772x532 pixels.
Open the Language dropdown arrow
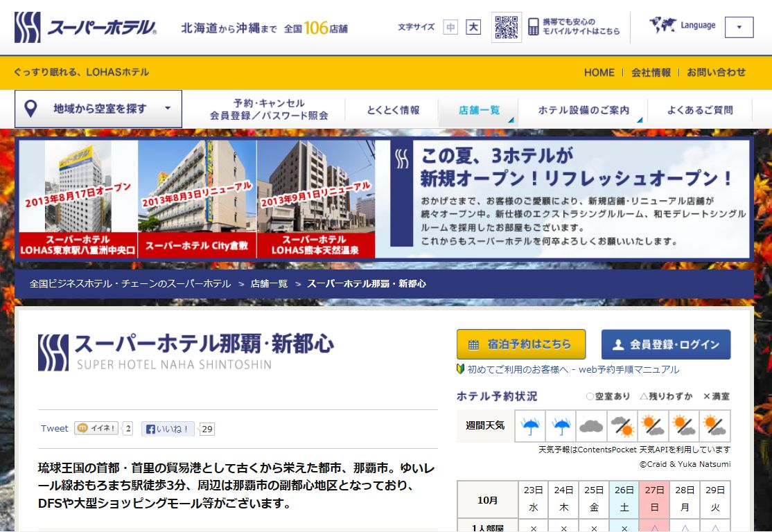[x=739, y=27]
